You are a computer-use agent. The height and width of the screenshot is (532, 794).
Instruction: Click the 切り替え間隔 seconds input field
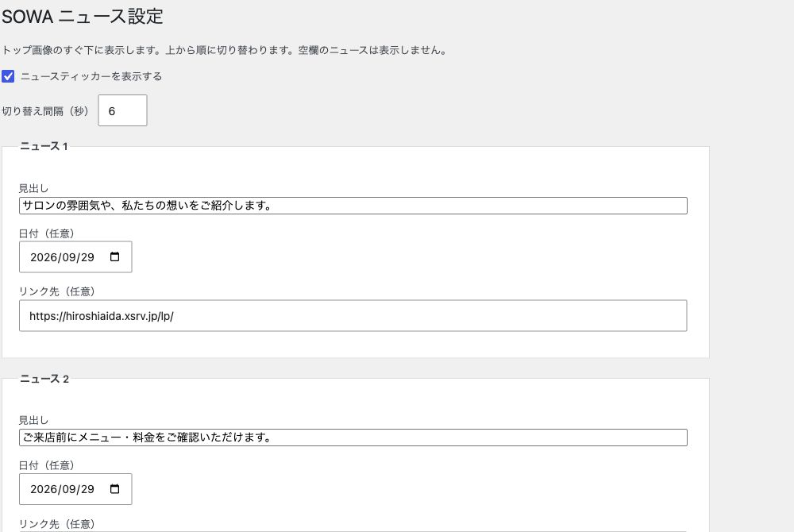(122, 110)
